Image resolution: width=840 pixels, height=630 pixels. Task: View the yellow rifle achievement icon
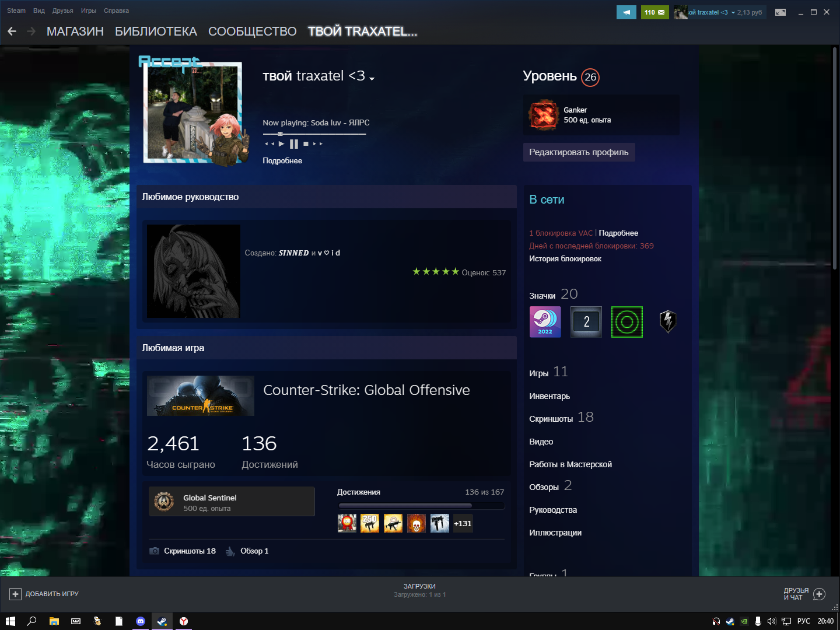pos(393,523)
